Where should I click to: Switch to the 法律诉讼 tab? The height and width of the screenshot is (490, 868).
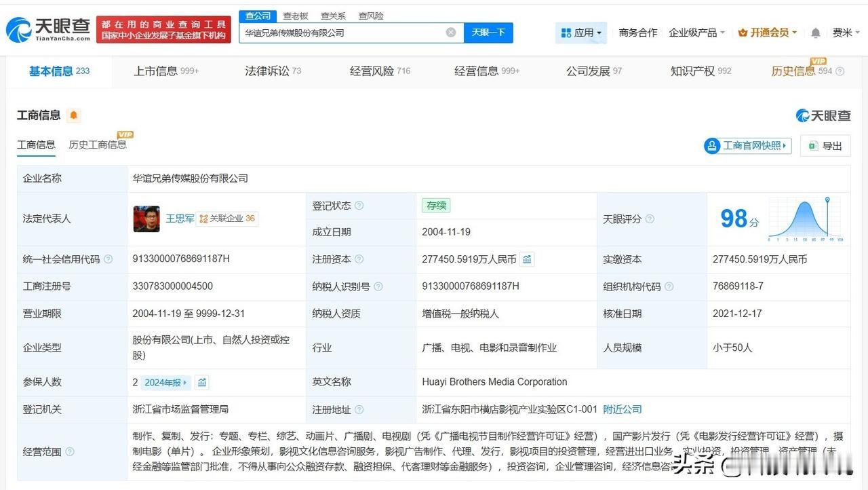pyautogui.click(x=273, y=71)
